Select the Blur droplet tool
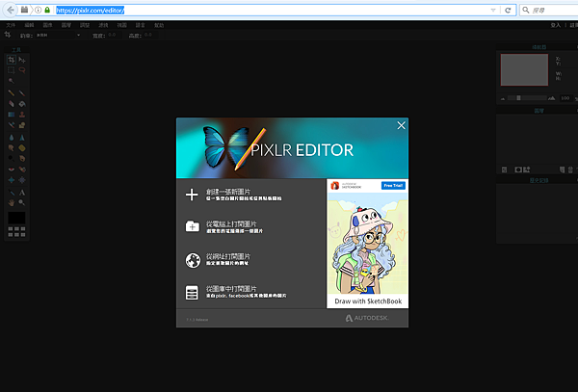 (x=12, y=138)
